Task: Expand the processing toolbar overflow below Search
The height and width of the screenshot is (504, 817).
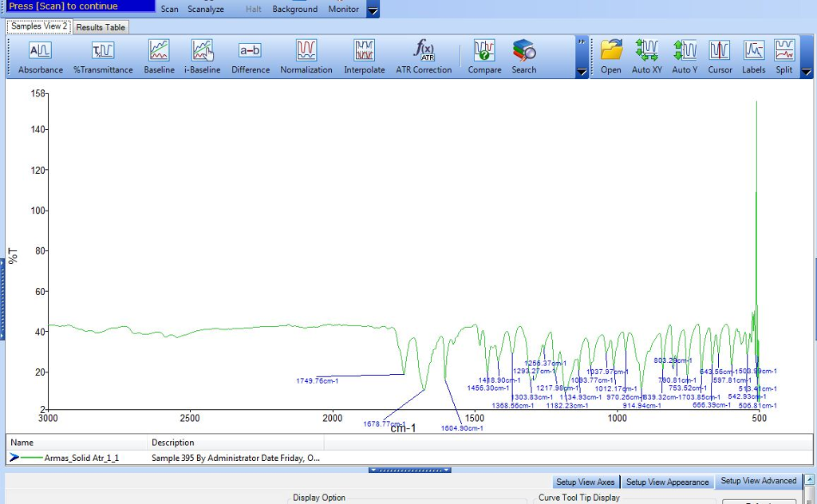Action: pos(582,72)
